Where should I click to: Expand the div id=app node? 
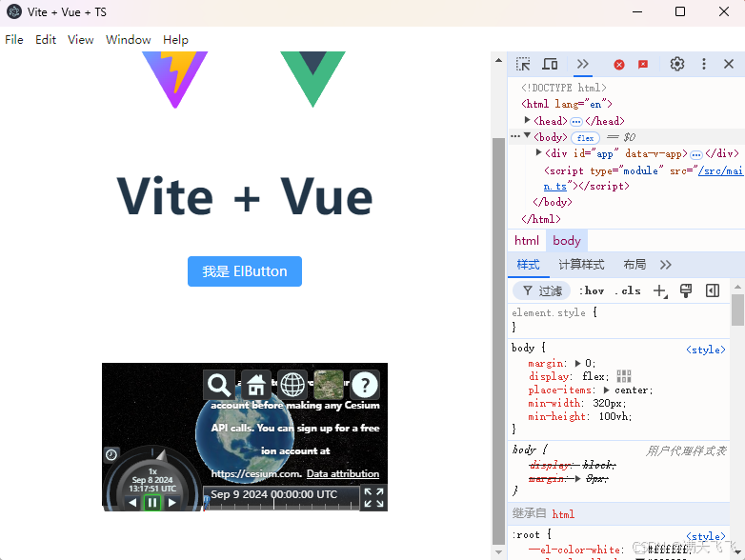pyautogui.click(x=538, y=152)
